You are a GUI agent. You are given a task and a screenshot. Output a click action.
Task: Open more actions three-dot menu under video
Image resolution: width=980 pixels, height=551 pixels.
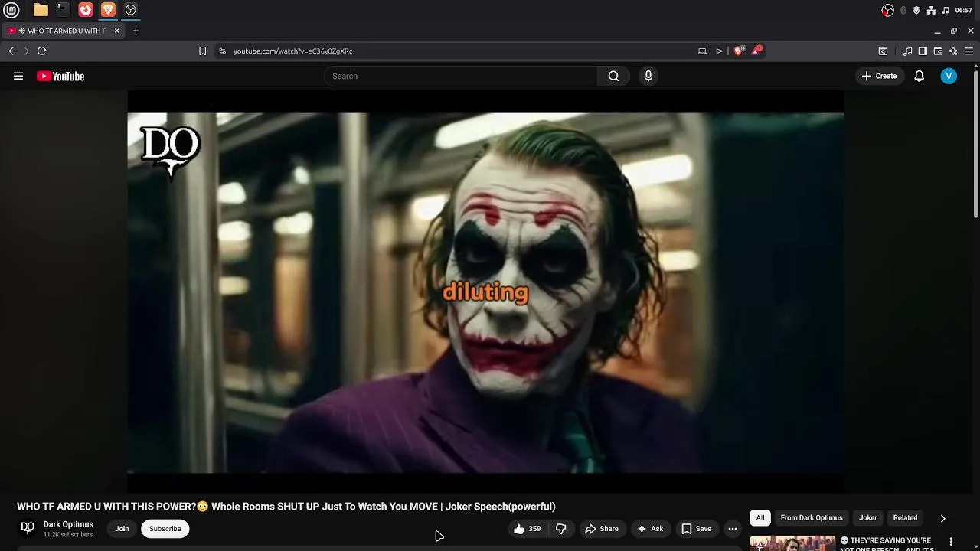tap(733, 529)
